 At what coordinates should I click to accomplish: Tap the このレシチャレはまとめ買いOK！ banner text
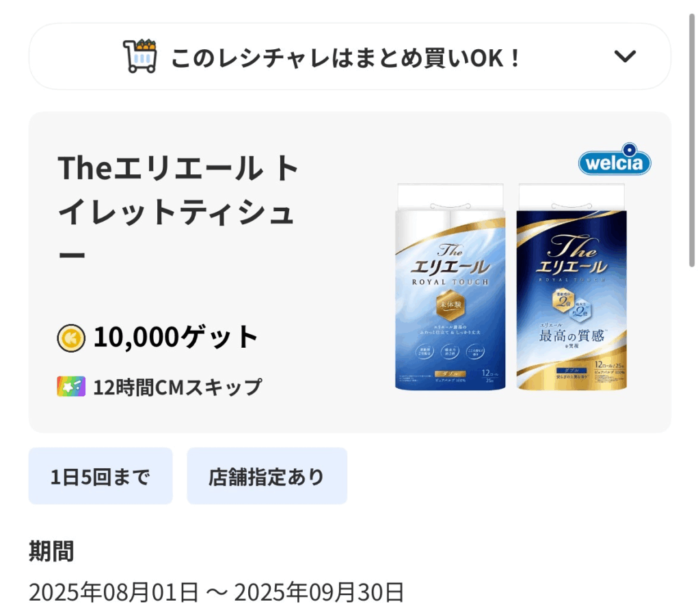347,58
